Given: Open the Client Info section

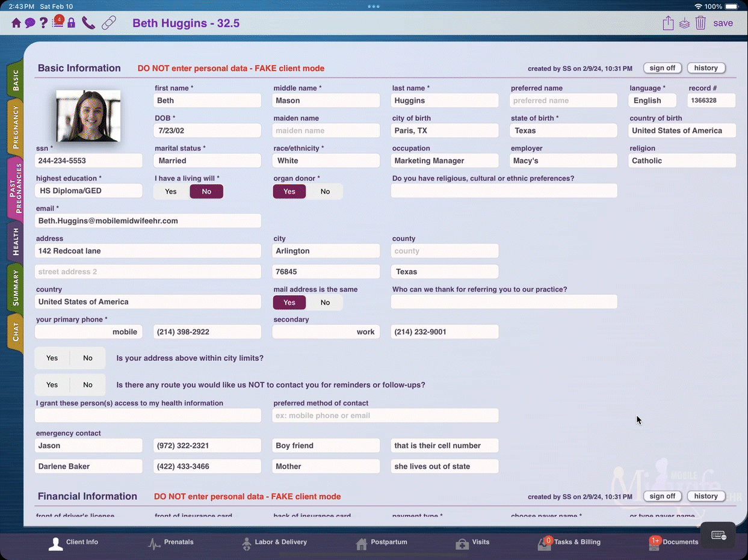Looking at the screenshot, I should pyautogui.click(x=73, y=543).
